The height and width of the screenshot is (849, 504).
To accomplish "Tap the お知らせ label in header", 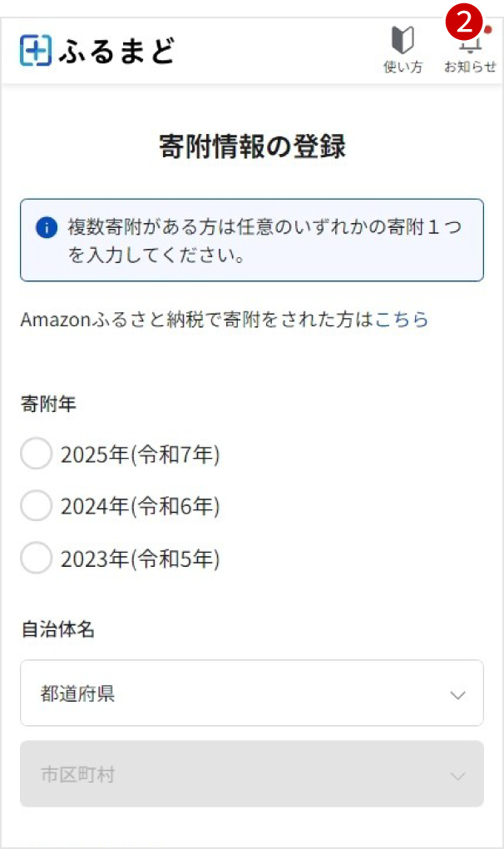I will tap(470, 67).
